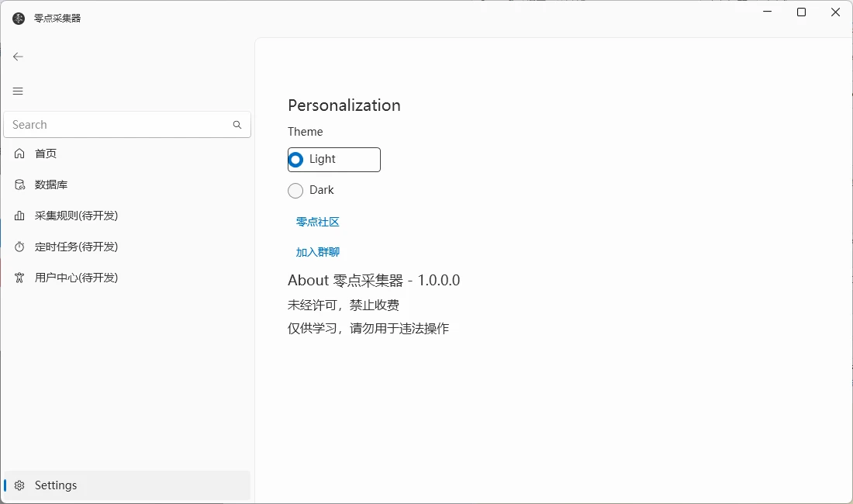The width and height of the screenshot is (853, 504).
Task: Click the bar chart icon for 采集规则
Action: tap(19, 216)
